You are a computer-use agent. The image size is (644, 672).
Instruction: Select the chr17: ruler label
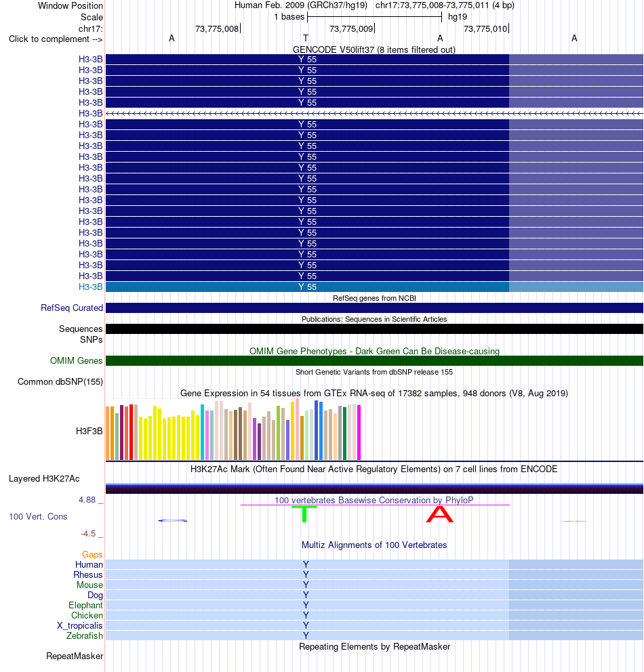[90, 28]
